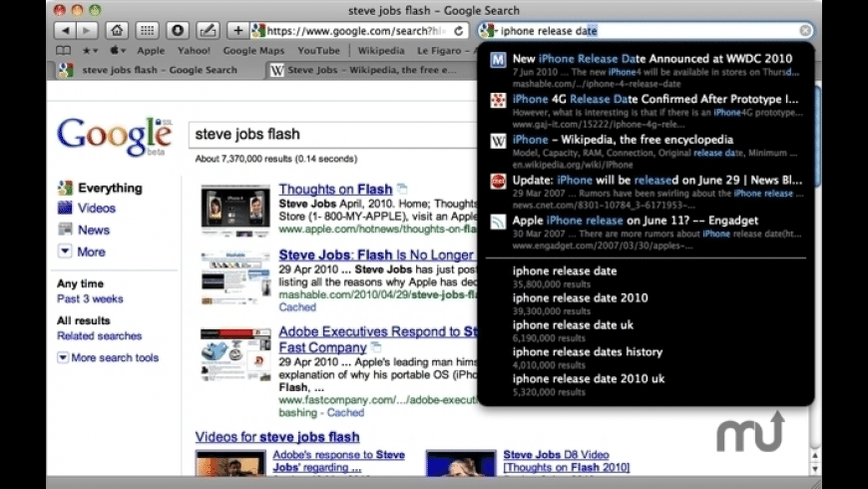Click the scroll down arrow of page scrollbar
868x489 pixels.
pyautogui.click(x=815, y=468)
